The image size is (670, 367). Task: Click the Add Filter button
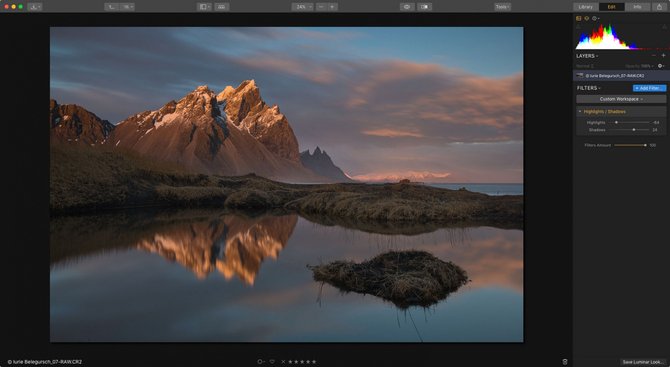[649, 88]
